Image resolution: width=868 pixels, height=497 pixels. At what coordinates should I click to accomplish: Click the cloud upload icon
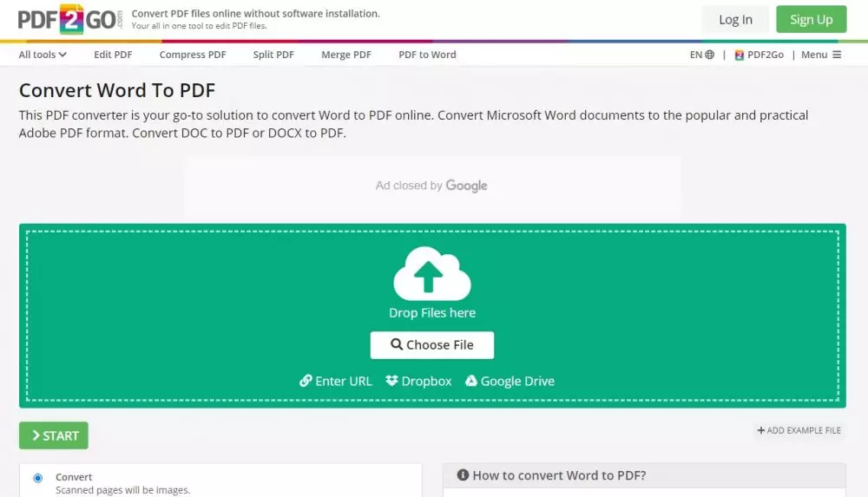(432, 273)
